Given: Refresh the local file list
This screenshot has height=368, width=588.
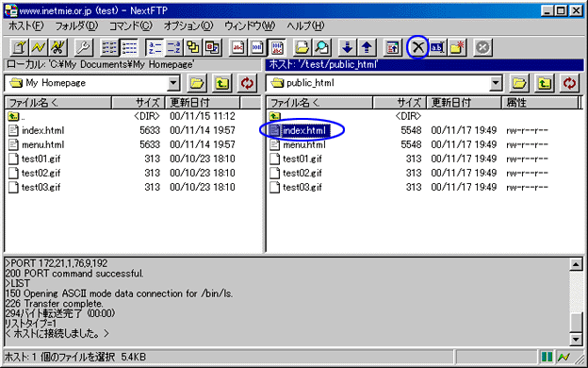Looking at the screenshot, I should click(x=247, y=83).
